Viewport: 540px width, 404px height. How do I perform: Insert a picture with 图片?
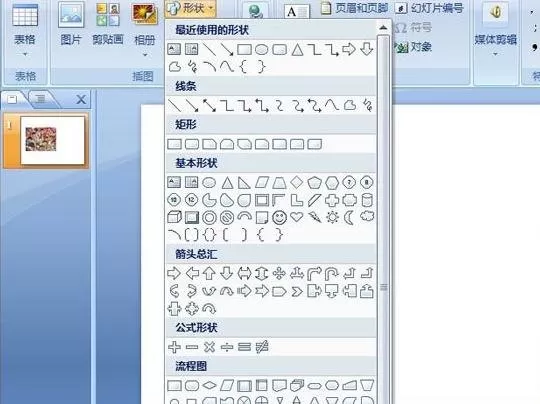(x=71, y=25)
